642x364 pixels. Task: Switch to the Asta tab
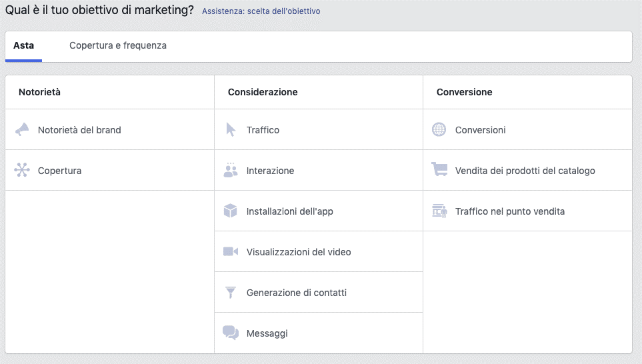[23, 46]
